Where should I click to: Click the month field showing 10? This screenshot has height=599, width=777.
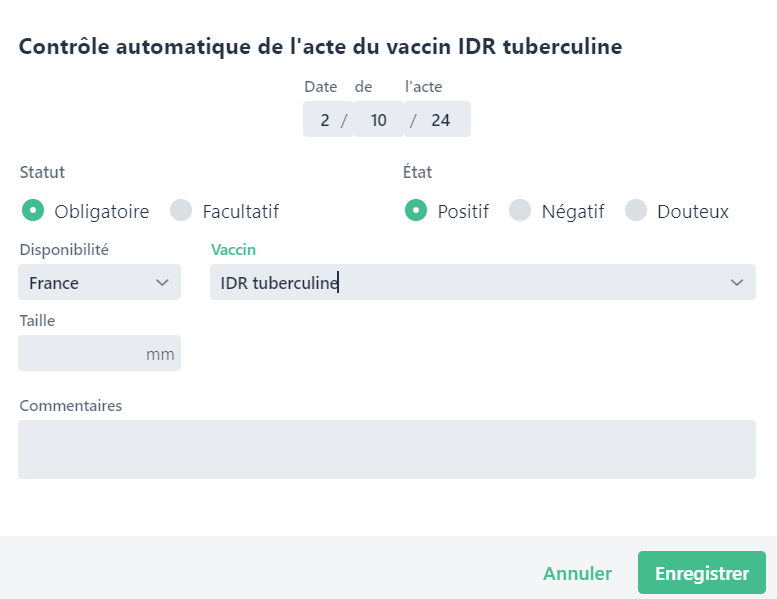378,120
